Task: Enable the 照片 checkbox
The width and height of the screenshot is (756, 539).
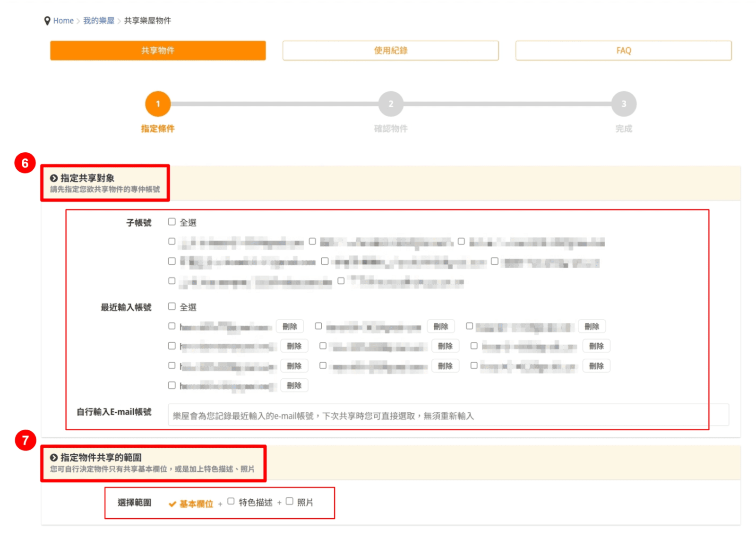Action: pos(290,502)
